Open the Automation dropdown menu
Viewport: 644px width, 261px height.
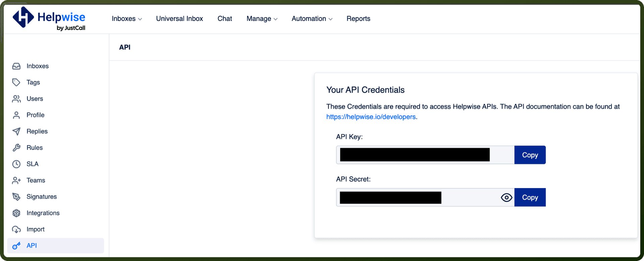[312, 19]
